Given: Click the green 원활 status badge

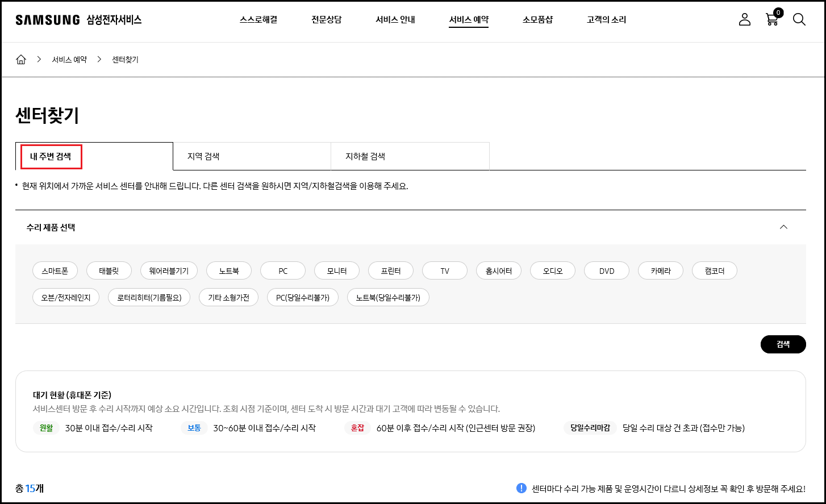Looking at the screenshot, I should 46,428.
